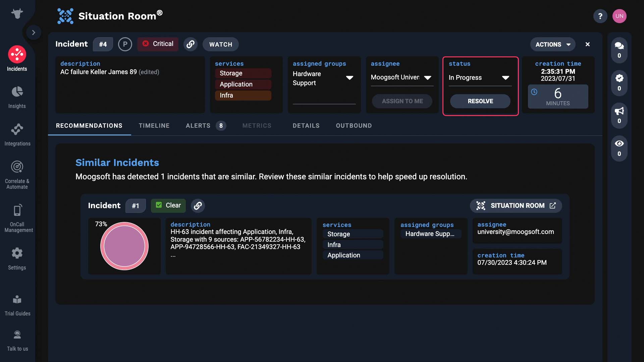Close the incident panel with X
Image resolution: width=644 pixels, height=362 pixels.
pyautogui.click(x=587, y=44)
